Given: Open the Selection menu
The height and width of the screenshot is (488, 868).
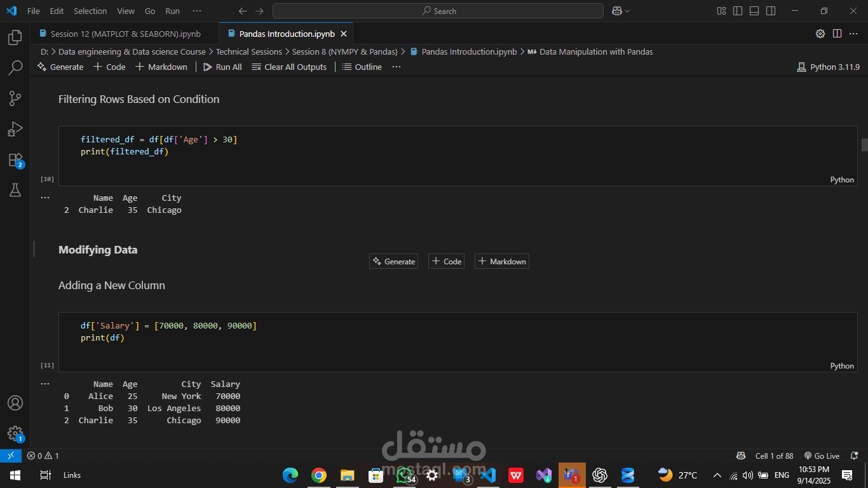Looking at the screenshot, I should coord(90,11).
